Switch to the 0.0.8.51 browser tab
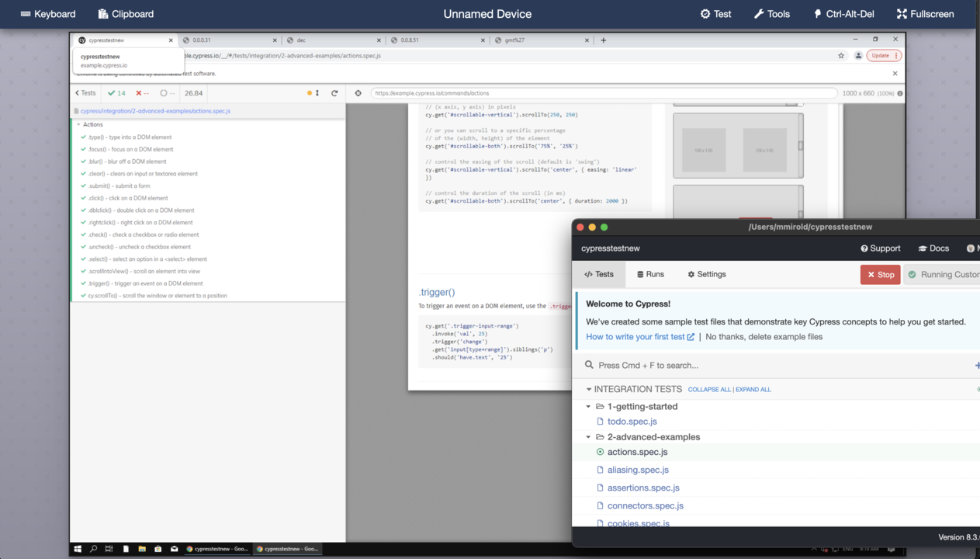 coord(437,40)
